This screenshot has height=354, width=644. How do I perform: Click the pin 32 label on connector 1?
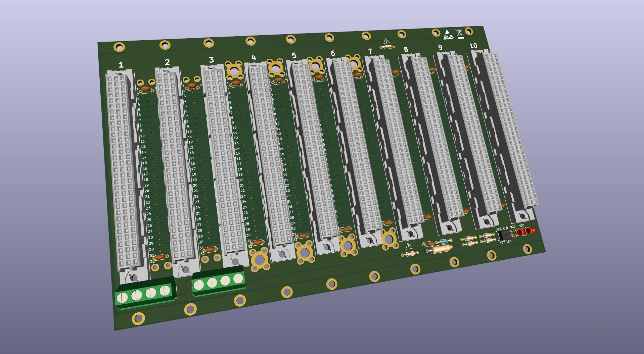(x=153, y=261)
